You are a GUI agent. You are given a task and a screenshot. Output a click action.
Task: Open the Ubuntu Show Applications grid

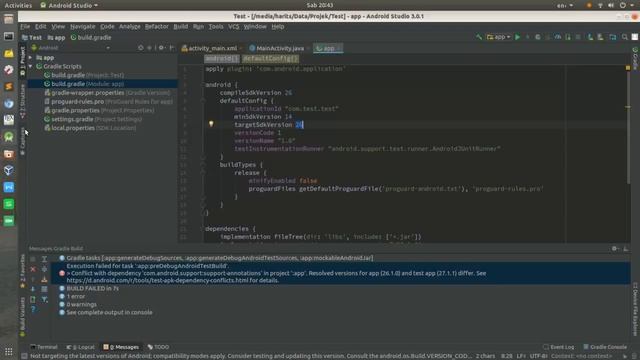point(9,351)
